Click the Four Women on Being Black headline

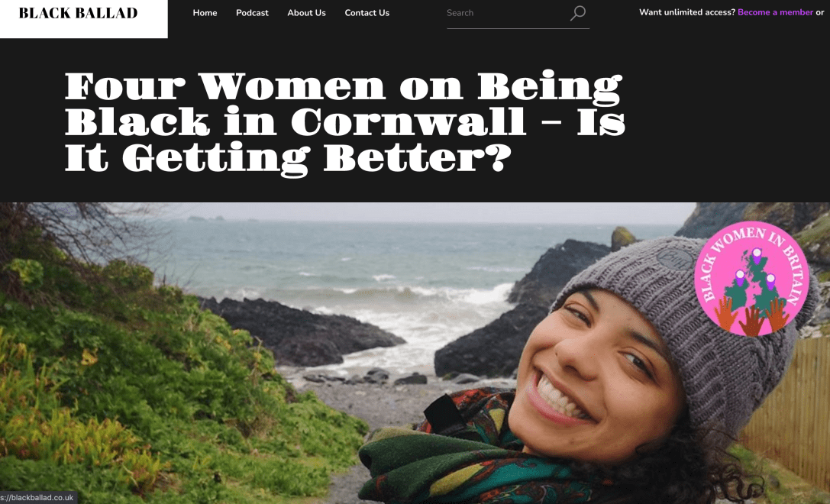344,121
